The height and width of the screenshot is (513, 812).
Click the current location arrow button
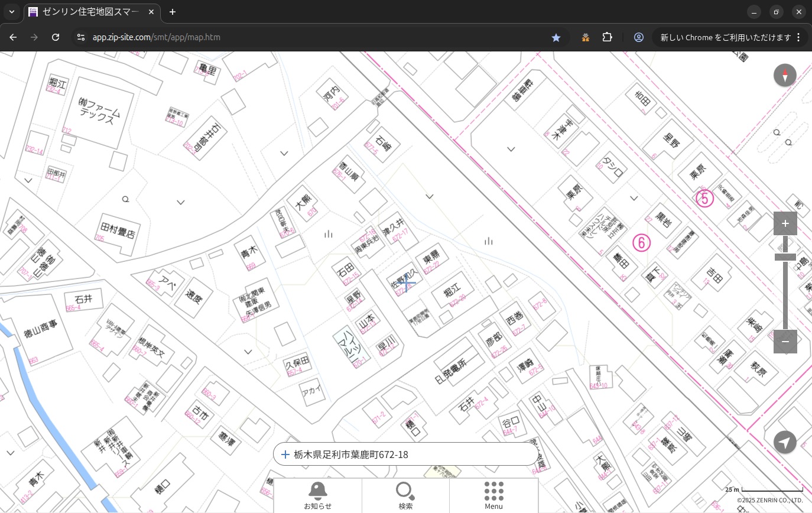785,442
